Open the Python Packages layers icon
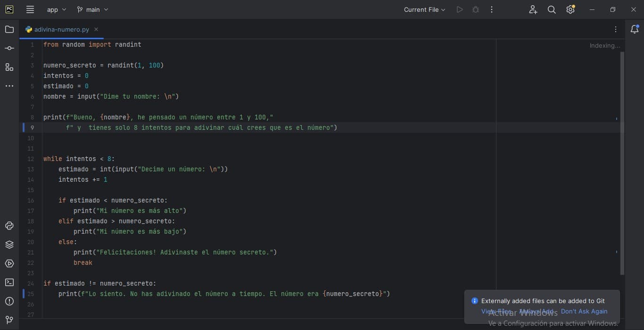 9,245
